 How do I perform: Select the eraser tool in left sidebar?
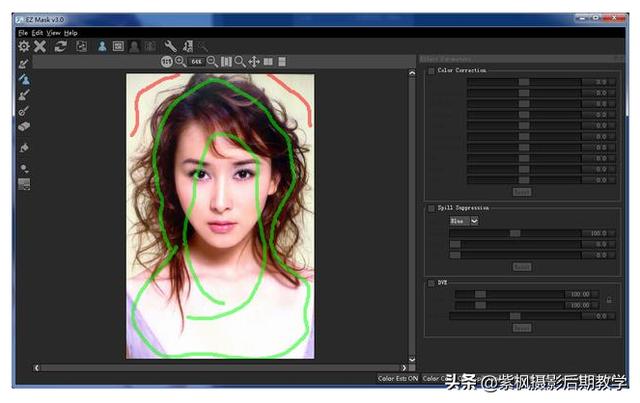coord(24,126)
